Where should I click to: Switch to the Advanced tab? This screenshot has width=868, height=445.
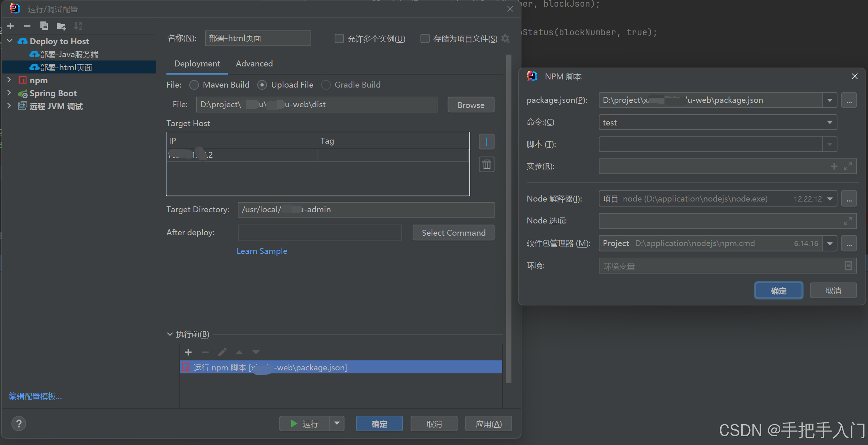pyautogui.click(x=254, y=63)
